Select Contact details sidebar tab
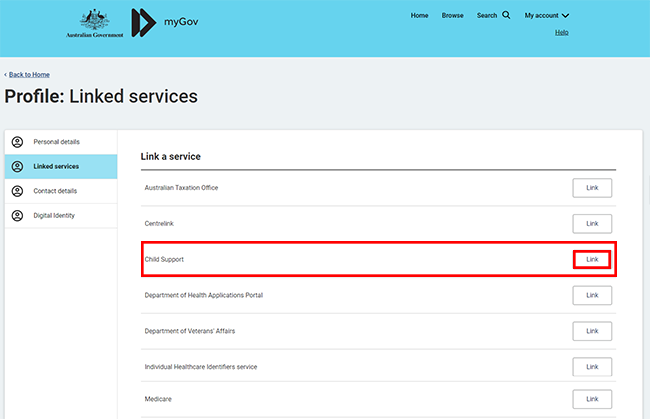The width and height of the screenshot is (650, 419). tap(61, 191)
